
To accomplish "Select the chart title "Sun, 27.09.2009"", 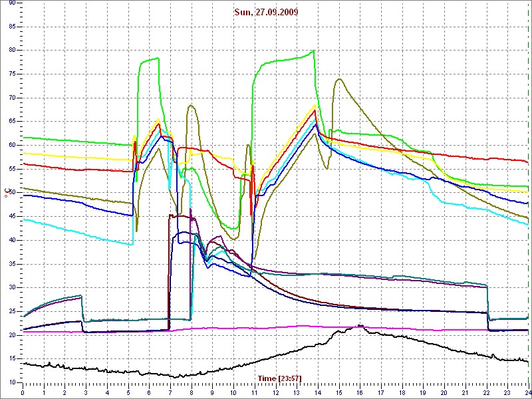I will [267, 12].
